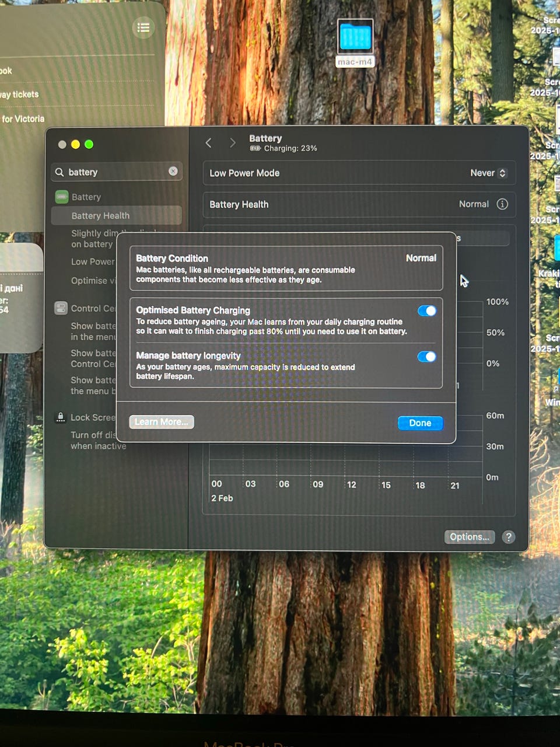The height and width of the screenshot is (747, 560).
Task: Click the green Battery sidebar icon
Action: tap(62, 197)
